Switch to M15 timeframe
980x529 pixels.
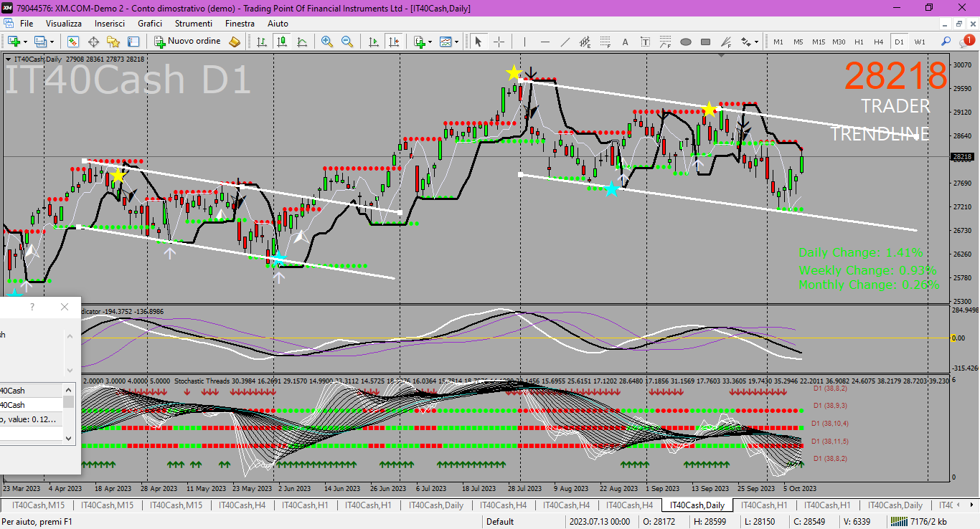(819, 42)
